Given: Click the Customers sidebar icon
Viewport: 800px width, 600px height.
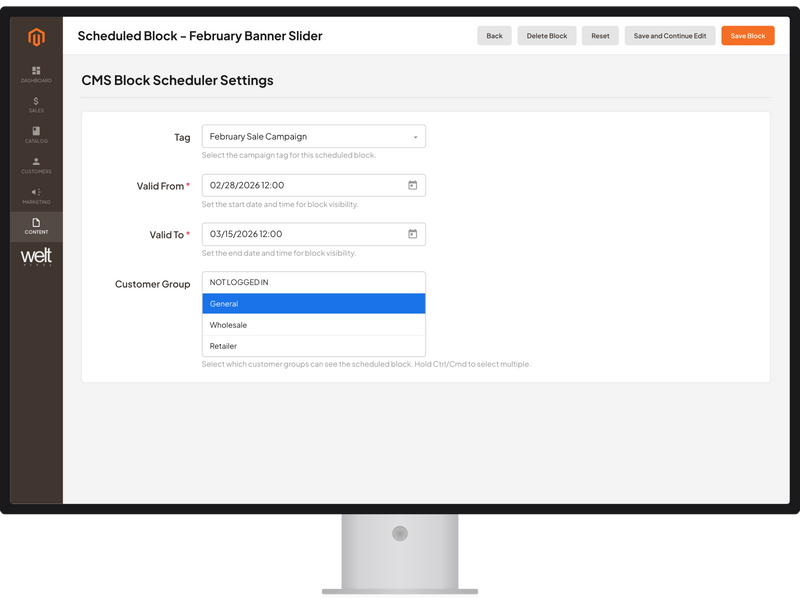Looking at the screenshot, I should click(37, 163).
